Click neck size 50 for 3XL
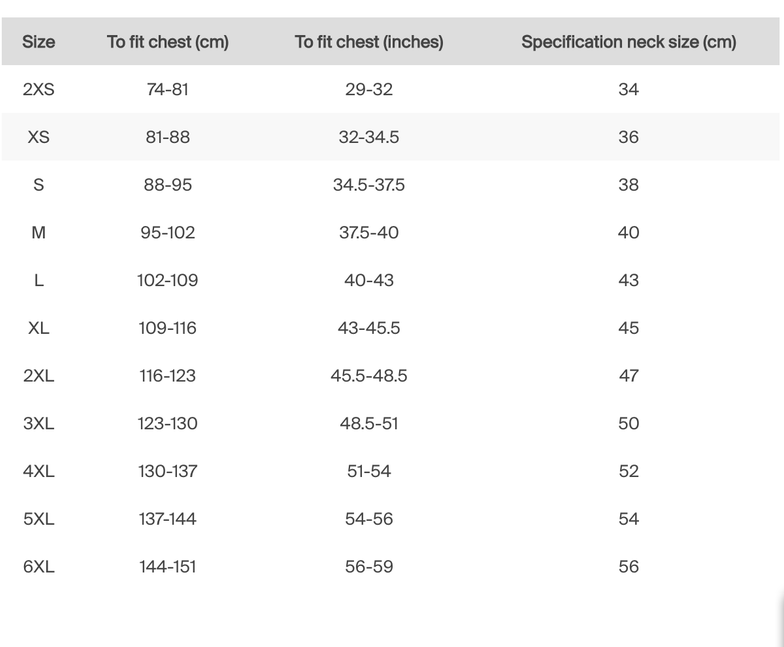 (x=628, y=423)
